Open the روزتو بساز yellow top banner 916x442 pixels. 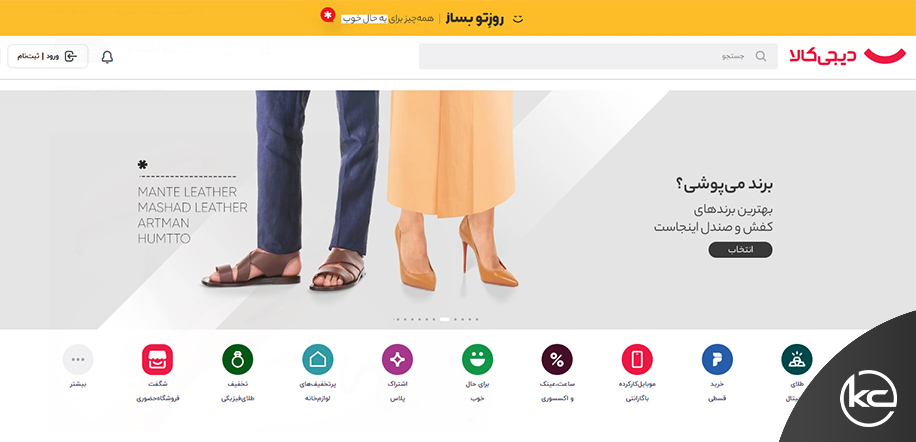point(458,18)
